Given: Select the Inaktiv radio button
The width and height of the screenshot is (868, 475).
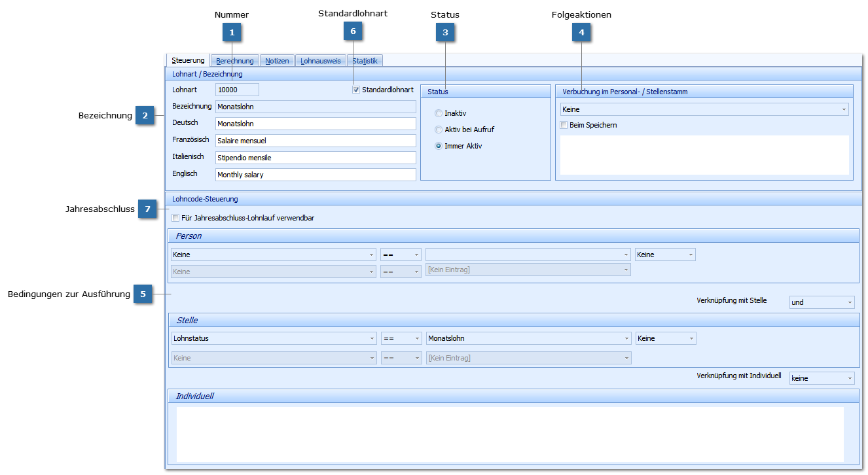Looking at the screenshot, I should (x=439, y=113).
